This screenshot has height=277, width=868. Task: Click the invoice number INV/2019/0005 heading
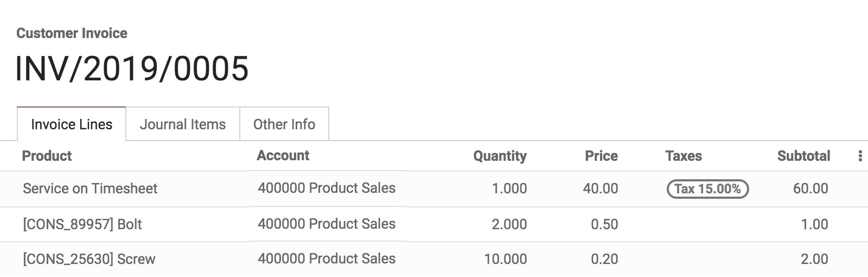pos(132,69)
